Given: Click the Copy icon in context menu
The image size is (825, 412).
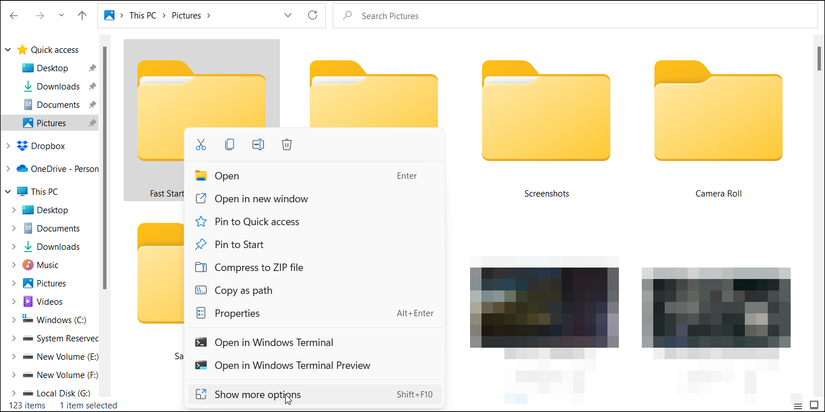Looking at the screenshot, I should [x=229, y=144].
